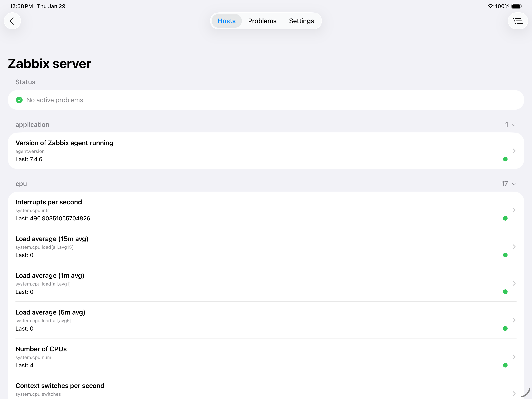Open the Settings tab
The image size is (532, 399).
(301, 21)
